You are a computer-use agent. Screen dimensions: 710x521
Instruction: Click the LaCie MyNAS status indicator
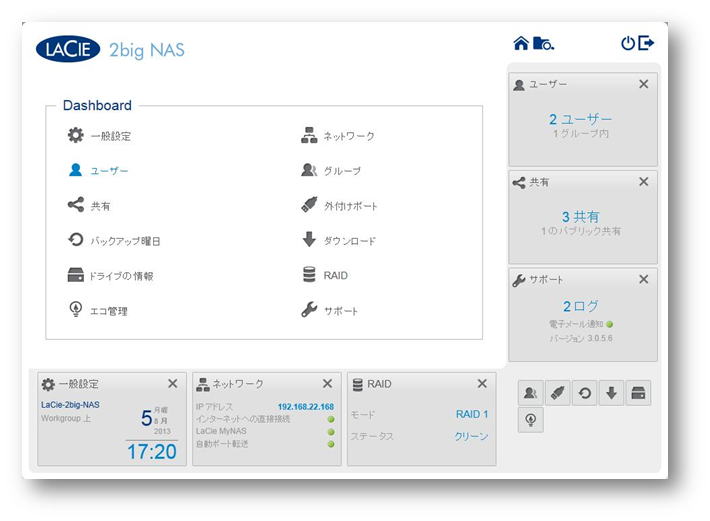pyautogui.click(x=331, y=431)
